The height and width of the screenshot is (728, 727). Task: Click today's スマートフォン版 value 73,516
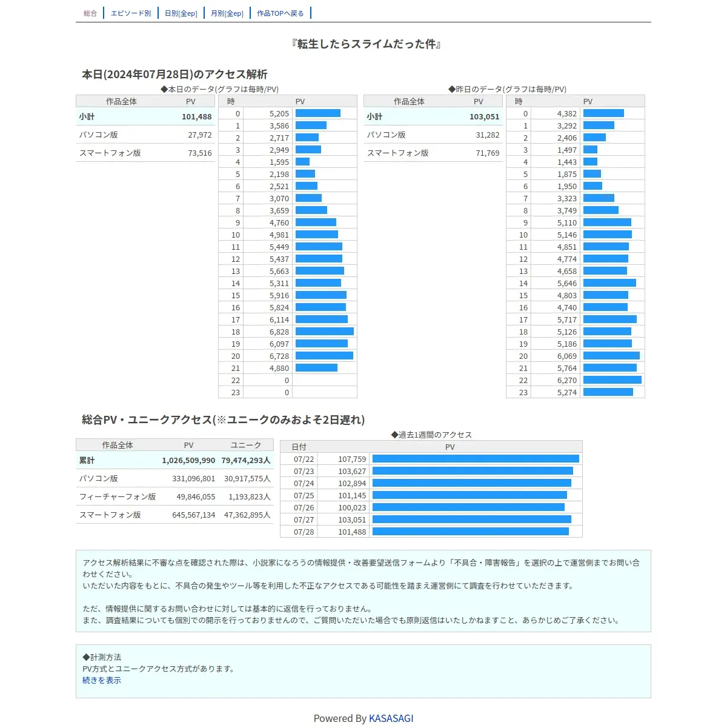pyautogui.click(x=200, y=153)
